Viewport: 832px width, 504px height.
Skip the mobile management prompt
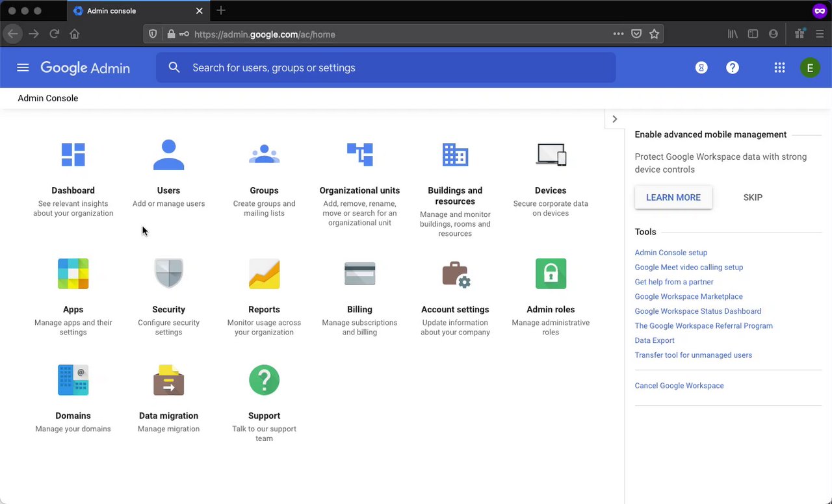tap(753, 197)
